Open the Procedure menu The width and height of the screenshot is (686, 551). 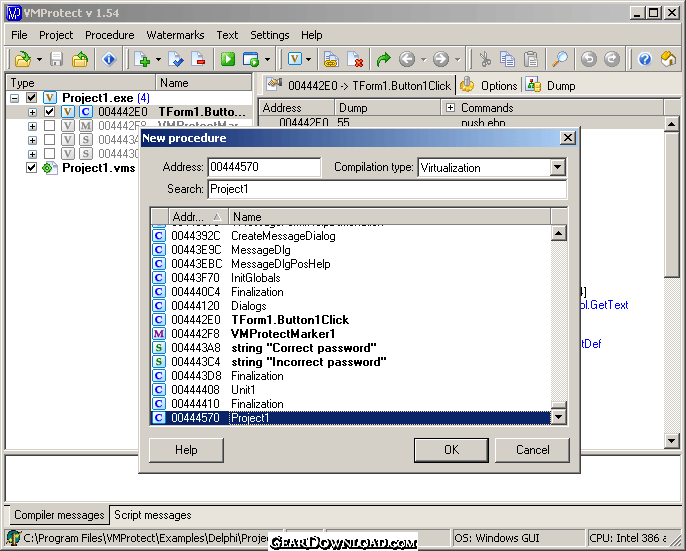point(110,35)
